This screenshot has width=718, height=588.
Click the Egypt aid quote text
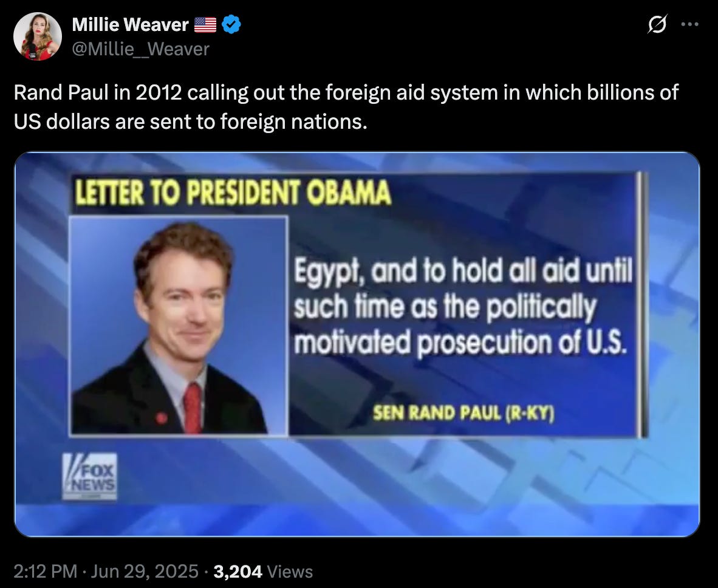click(x=463, y=307)
